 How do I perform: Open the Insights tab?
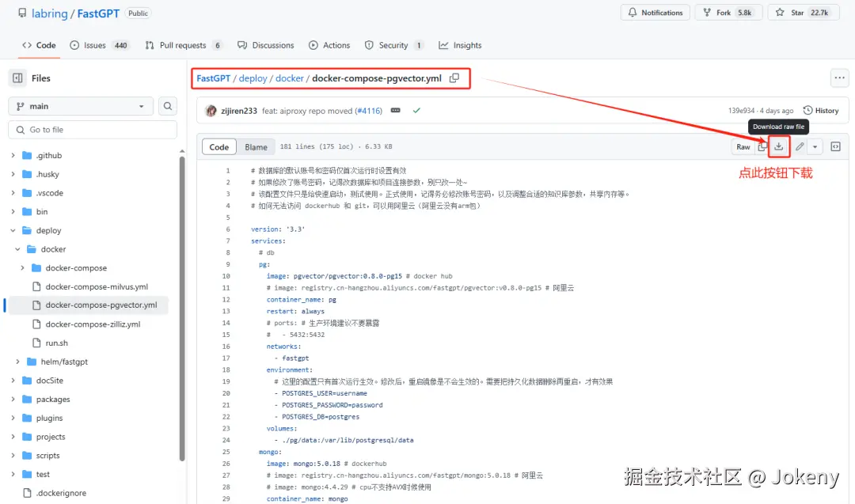[460, 45]
